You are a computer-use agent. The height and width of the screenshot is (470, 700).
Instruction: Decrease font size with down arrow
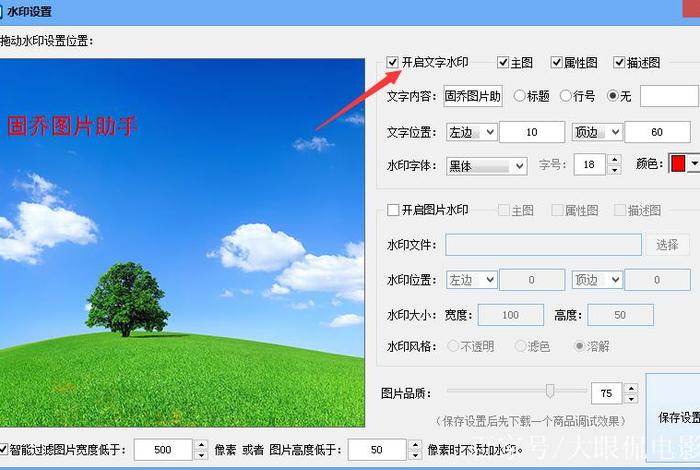pos(615,170)
